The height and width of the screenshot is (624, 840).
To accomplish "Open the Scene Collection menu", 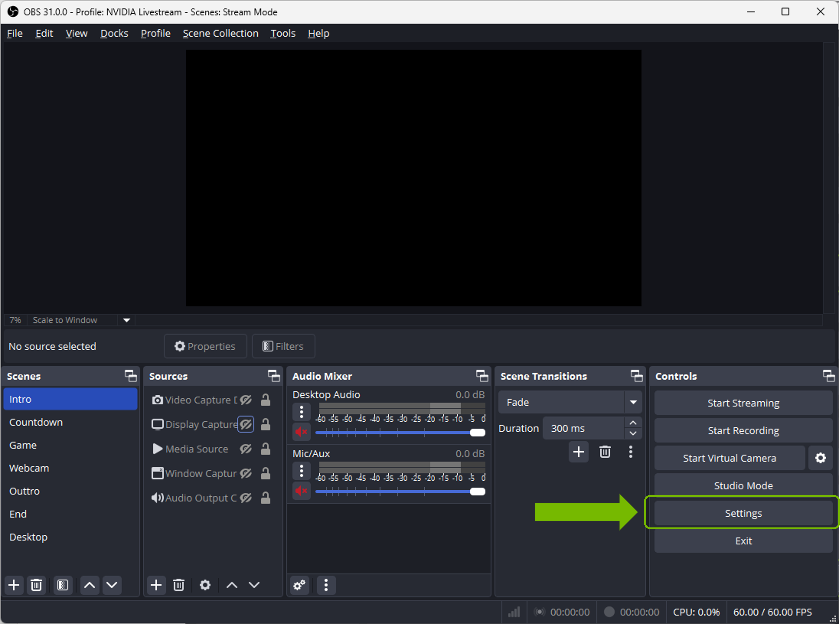I will coord(221,33).
